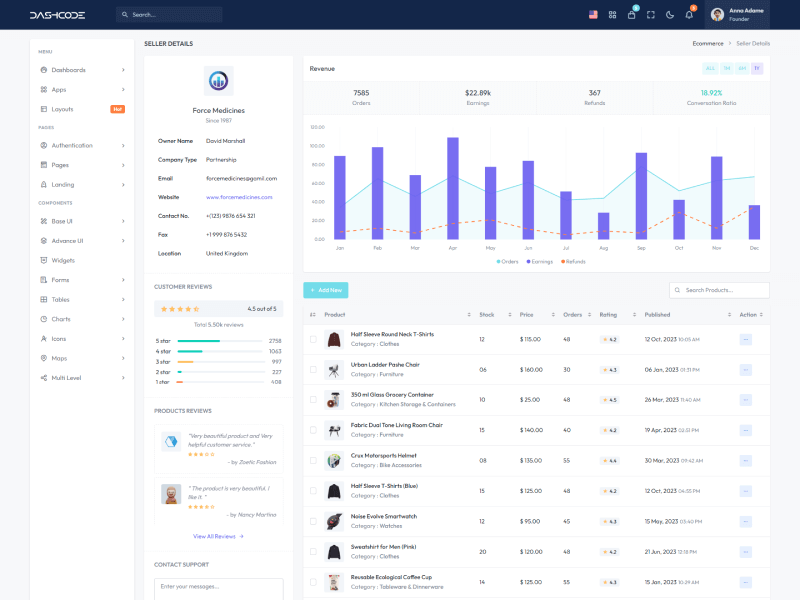Toggle fullscreen mode icon
Viewport: 800px width, 600px height.
coord(651,14)
